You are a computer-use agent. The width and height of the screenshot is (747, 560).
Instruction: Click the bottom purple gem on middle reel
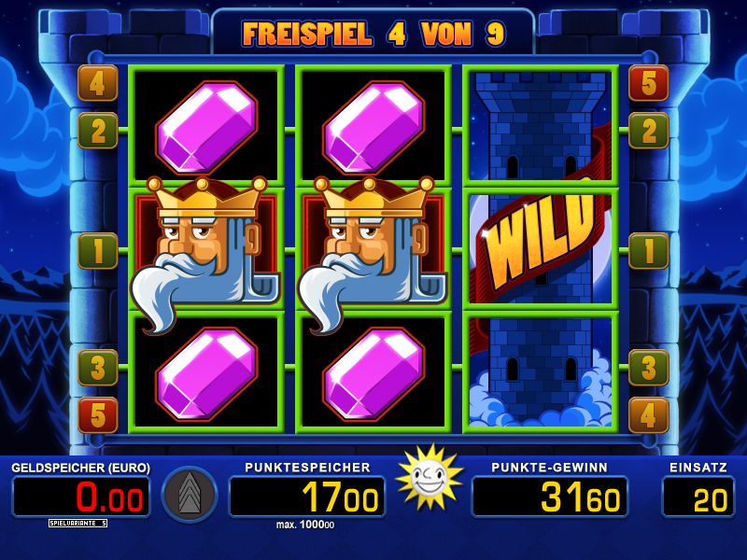373,374
